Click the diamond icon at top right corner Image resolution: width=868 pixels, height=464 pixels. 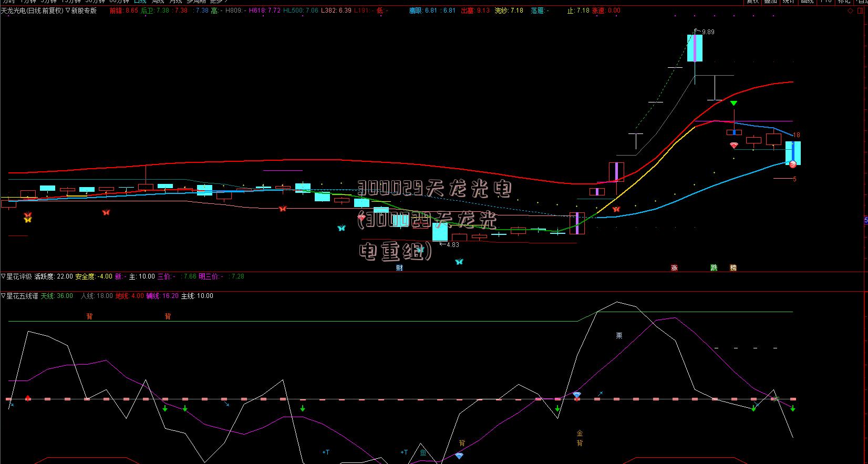click(x=850, y=11)
